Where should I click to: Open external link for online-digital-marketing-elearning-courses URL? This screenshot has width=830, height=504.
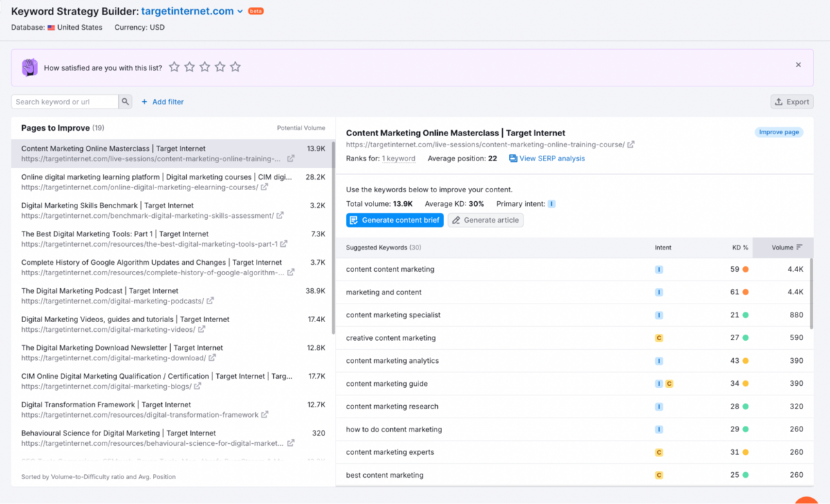pos(265,187)
